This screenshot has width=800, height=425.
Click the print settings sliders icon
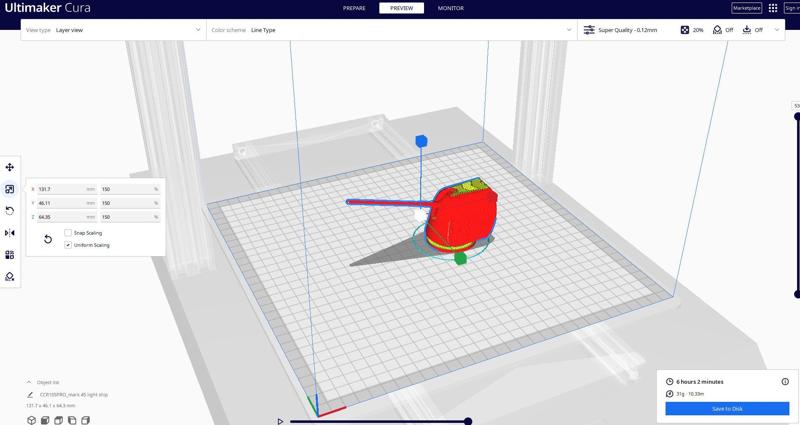pos(589,30)
